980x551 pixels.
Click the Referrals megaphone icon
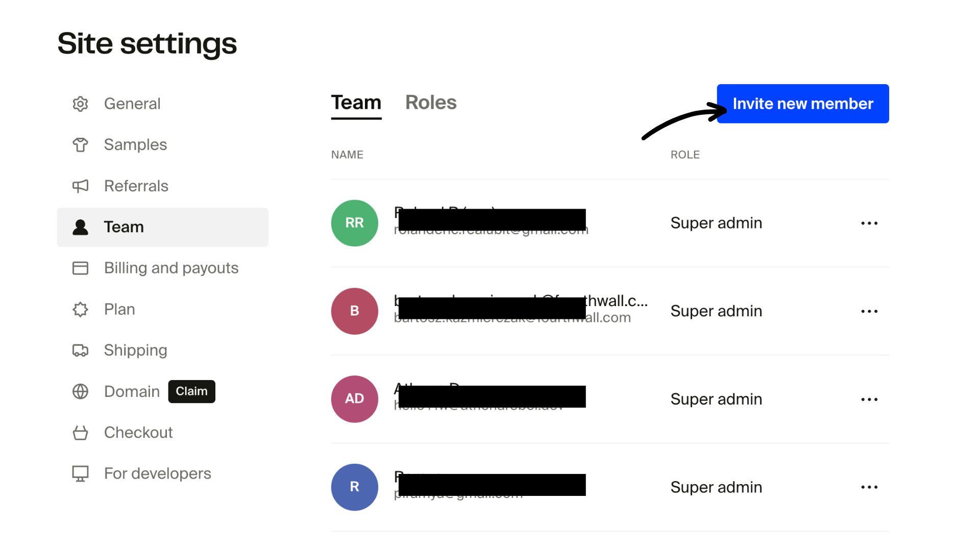tap(80, 186)
